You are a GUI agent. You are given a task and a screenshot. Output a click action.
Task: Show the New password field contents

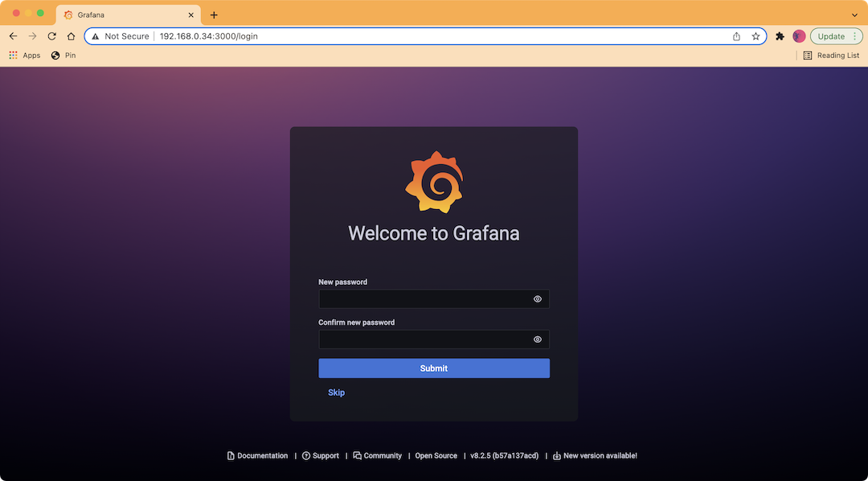pos(537,299)
